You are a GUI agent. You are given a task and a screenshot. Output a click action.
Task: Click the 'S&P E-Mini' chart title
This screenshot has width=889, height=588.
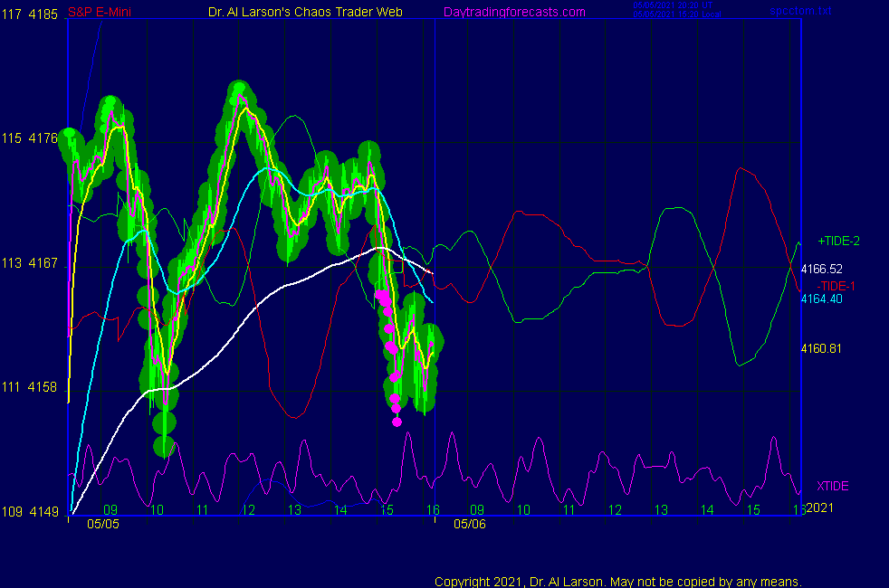(x=100, y=12)
